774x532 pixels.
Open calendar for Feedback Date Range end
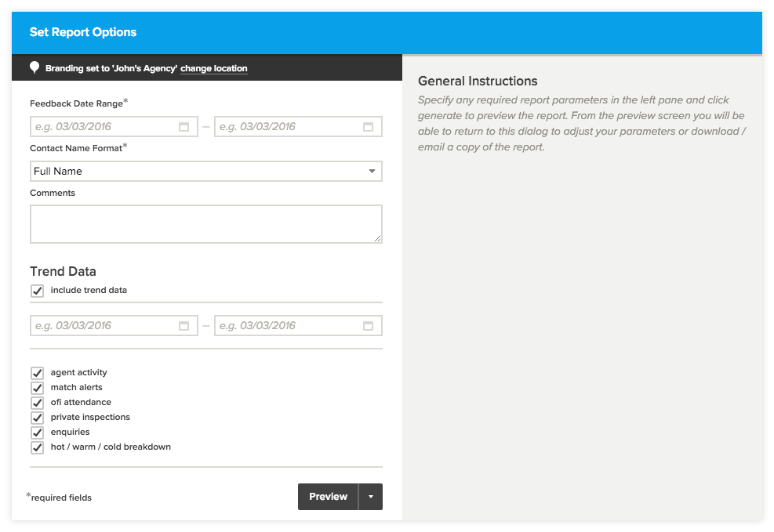(369, 127)
